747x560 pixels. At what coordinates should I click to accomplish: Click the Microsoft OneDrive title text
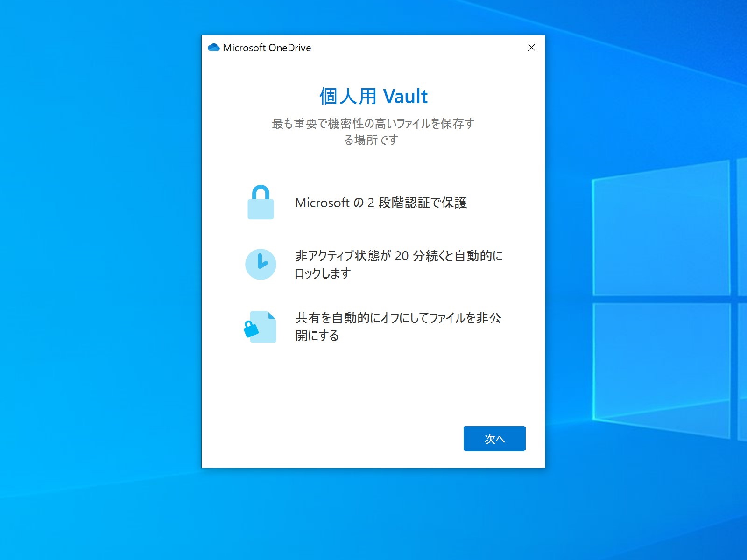point(268,47)
